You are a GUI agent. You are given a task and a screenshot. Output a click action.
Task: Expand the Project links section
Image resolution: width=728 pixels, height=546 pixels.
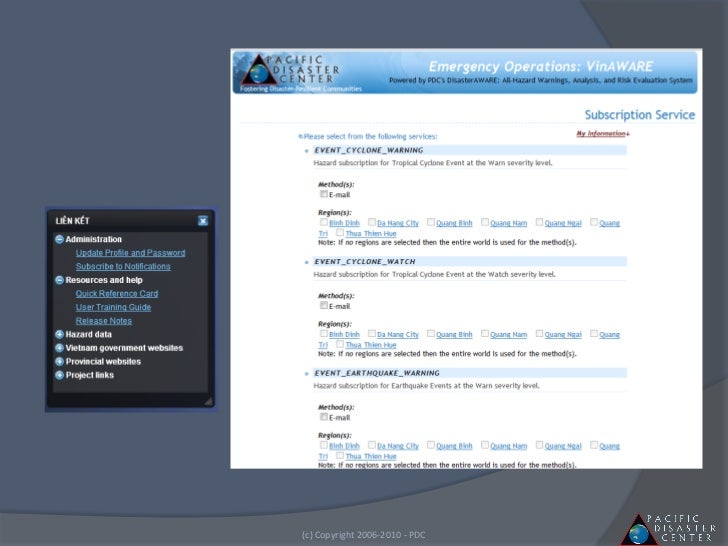(x=59, y=375)
